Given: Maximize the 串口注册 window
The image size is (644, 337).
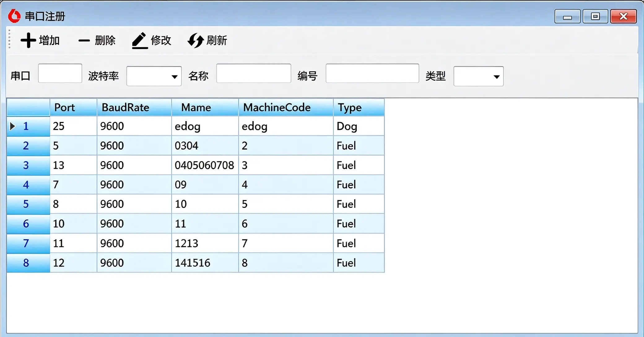Looking at the screenshot, I should (x=595, y=16).
